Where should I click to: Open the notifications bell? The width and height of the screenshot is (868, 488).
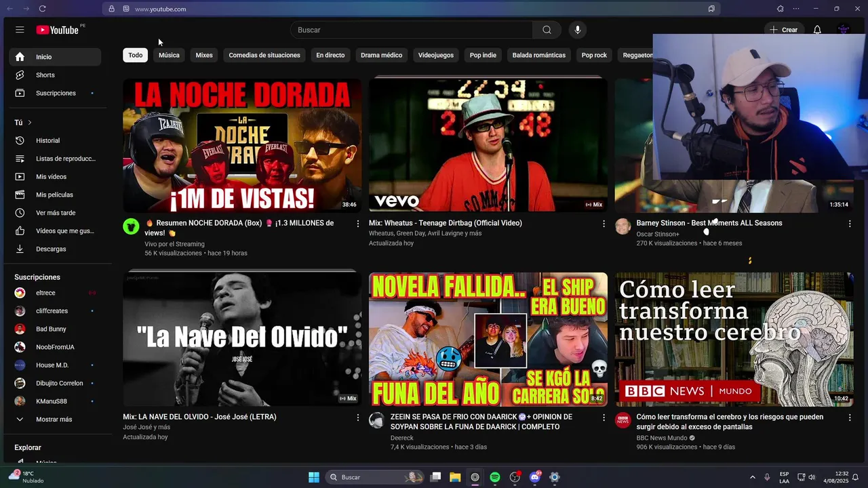pos(817,30)
